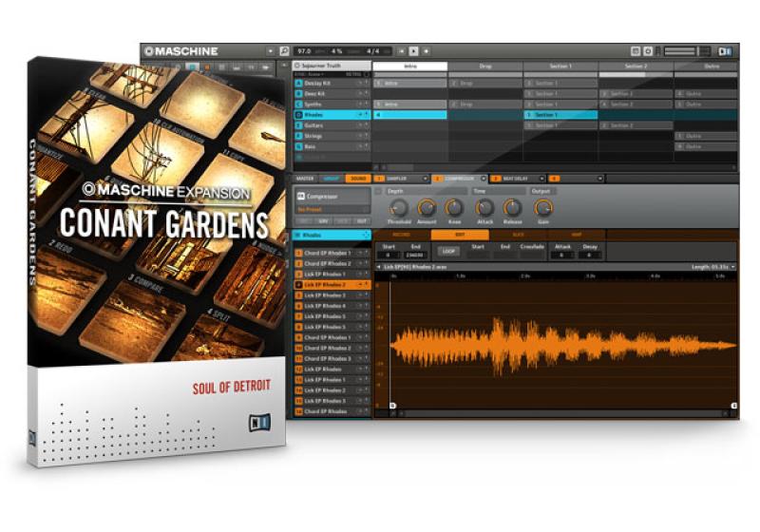The width and height of the screenshot is (760, 532).
Task: Switch to the MASTER tab
Action: point(305,179)
